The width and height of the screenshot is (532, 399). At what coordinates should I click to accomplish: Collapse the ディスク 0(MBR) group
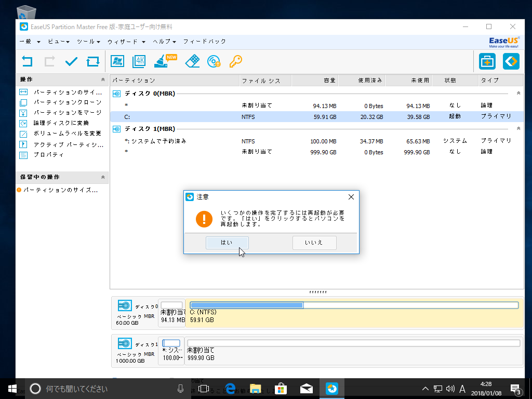pos(518,93)
